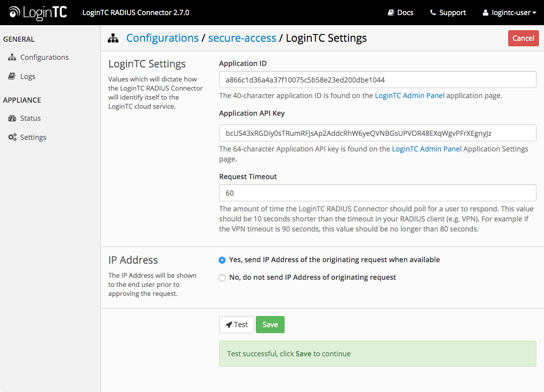Click the Logs book icon in sidebar
Viewport: 544px width, 392px height.
12,76
